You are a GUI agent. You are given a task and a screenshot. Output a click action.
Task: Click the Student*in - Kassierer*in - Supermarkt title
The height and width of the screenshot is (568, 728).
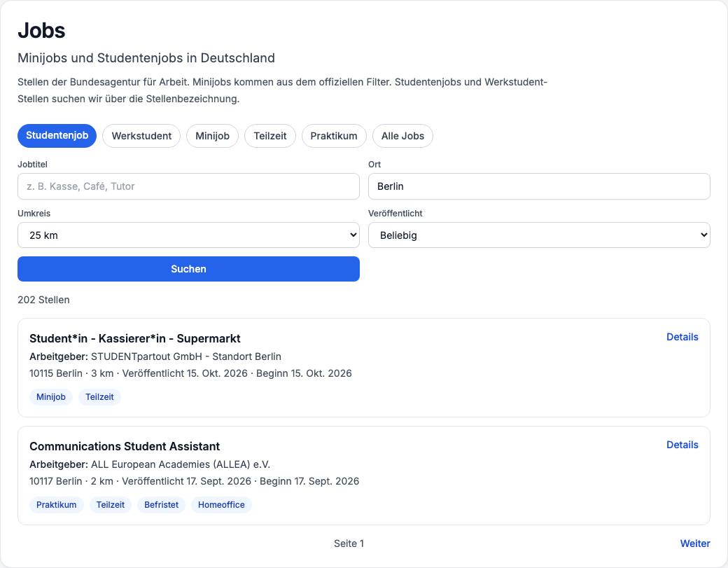point(134,338)
